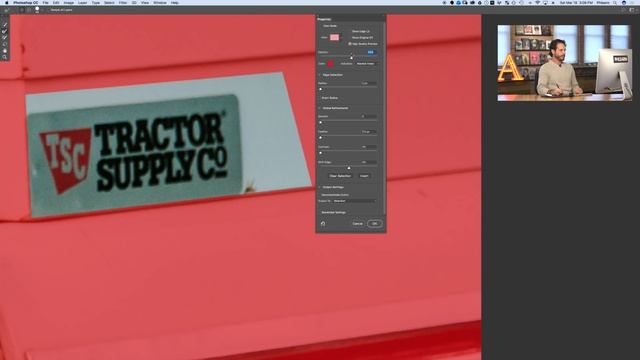Click the Smooth slider handle
The height and width of the screenshot is (360, 640).
click(320, 122)
